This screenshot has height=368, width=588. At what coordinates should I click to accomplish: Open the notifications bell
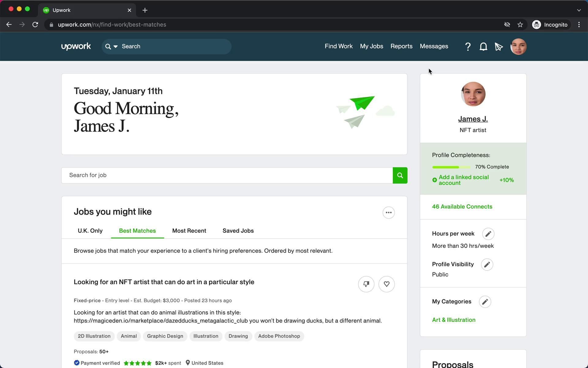[x=483, y=47]
